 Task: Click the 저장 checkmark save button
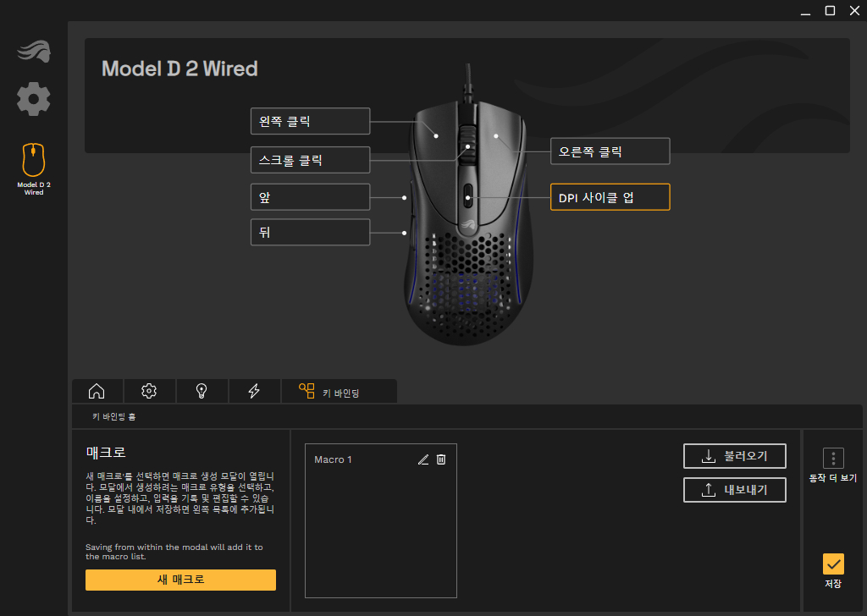(x=833, y=564)
